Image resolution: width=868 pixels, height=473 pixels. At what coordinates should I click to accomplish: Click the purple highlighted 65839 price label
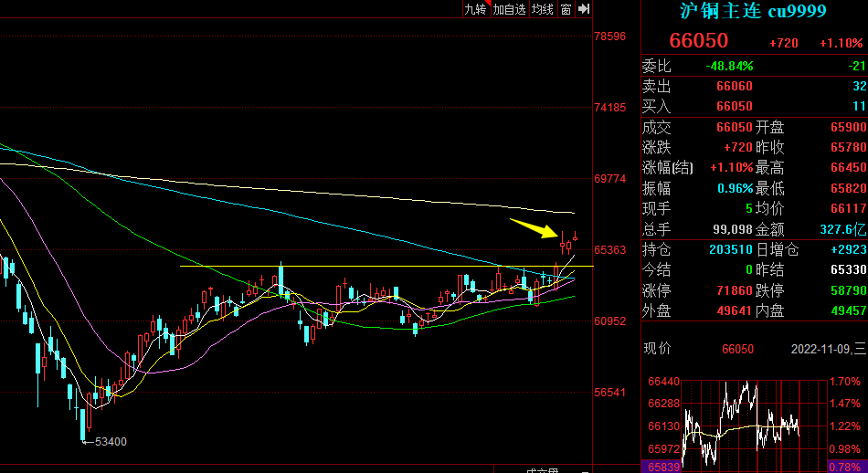(x=662, y=467)
